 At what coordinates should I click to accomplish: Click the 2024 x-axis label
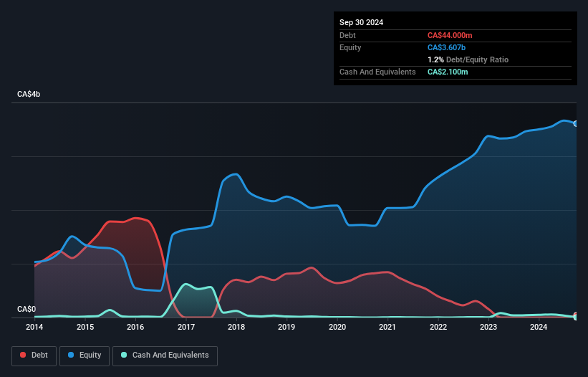[x=539, y=327]
